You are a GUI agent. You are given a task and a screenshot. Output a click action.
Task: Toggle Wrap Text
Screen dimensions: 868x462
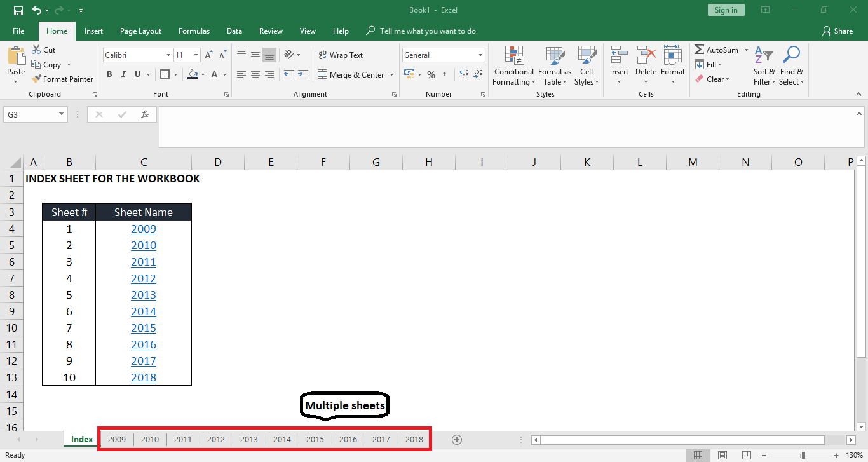click(341, 55)
